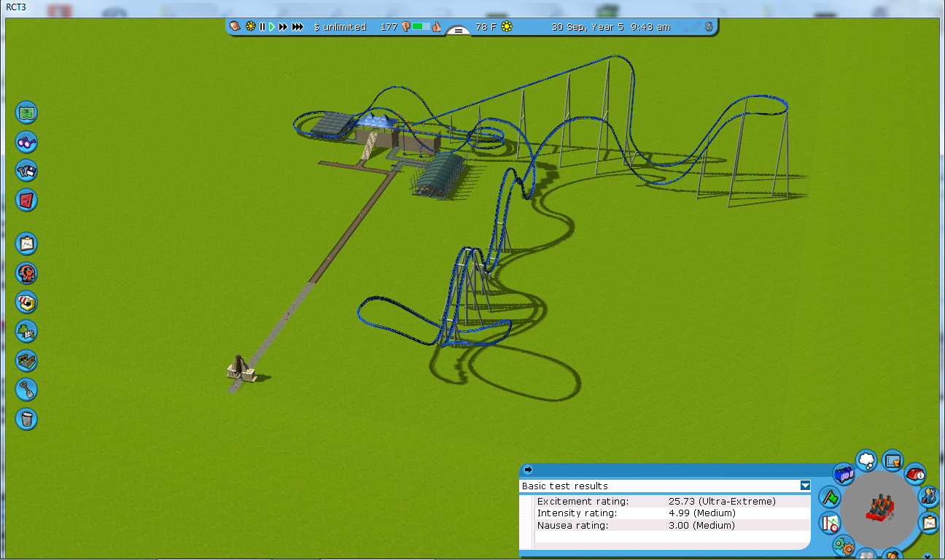The image size is (945, 560).
Task: Click the value '3.00 (Medium)'
Action: pos(701,525)
